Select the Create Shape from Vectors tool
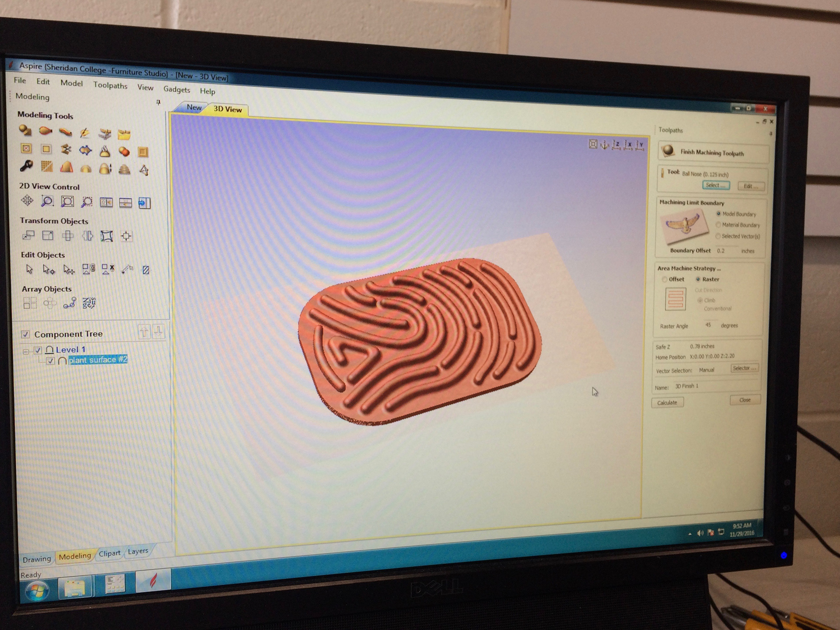This screenshot has width=840, height=630. click(x=25, y=130)
